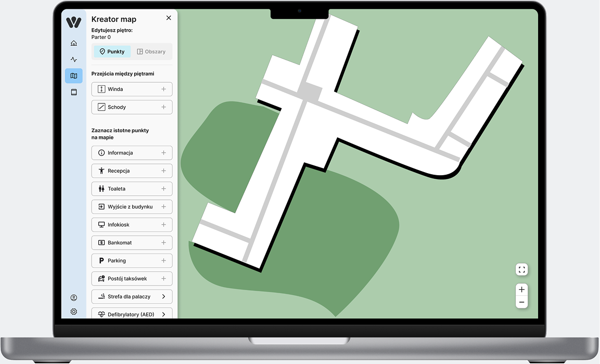Switch to the Obszary tab
Image resolution: width=600 pixels, height=364 pixels.
coord(151,51)
